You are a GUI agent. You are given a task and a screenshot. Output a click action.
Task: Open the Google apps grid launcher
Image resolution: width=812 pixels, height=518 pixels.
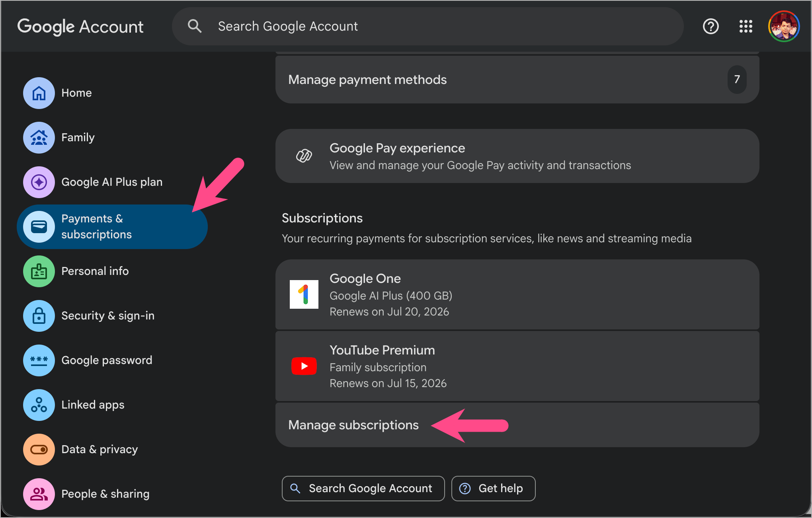pos(746,26)
